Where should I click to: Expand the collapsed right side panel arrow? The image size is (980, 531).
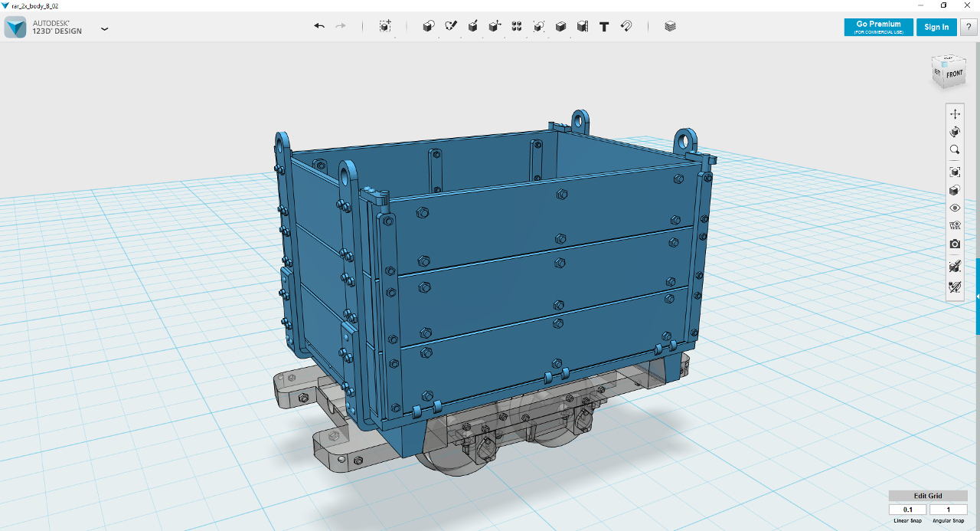(978, 297)
